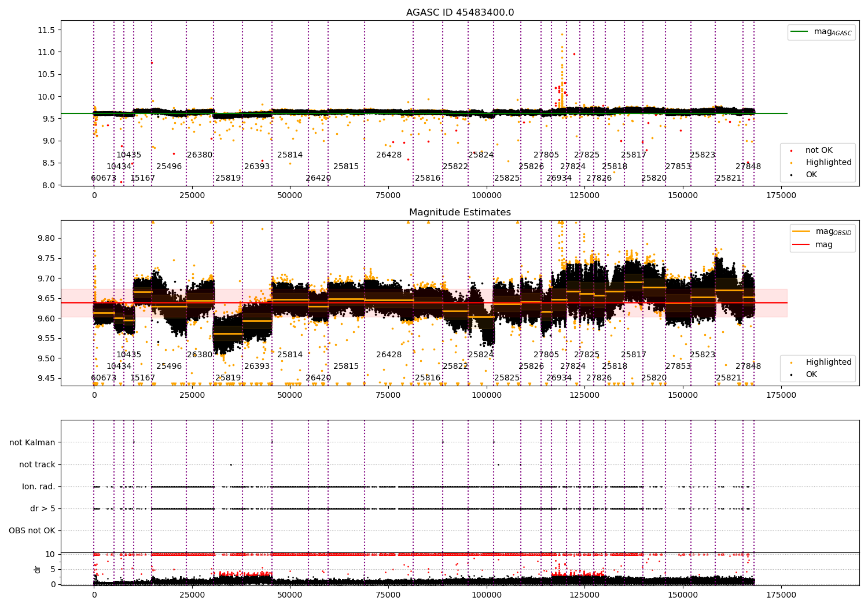
Task: Click 'Highlighted' in Magnitude Estimates legend
Action: [829, 362]
